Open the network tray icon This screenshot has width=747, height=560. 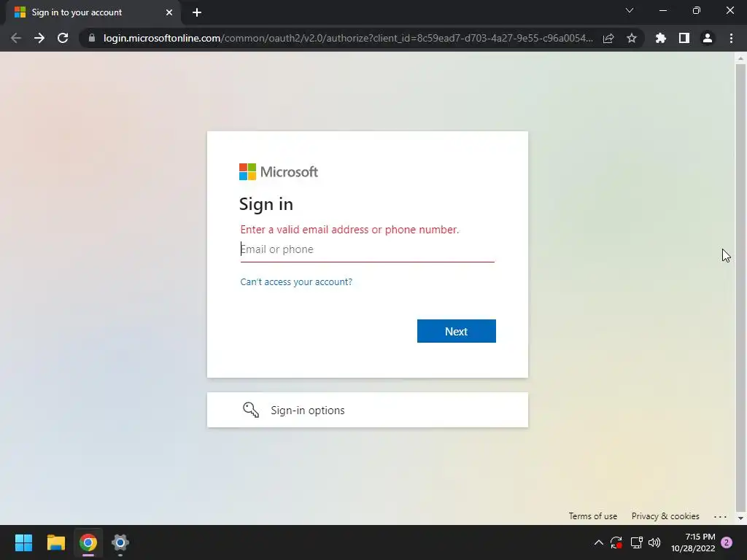pyautogui.click(x=636, y=542)
